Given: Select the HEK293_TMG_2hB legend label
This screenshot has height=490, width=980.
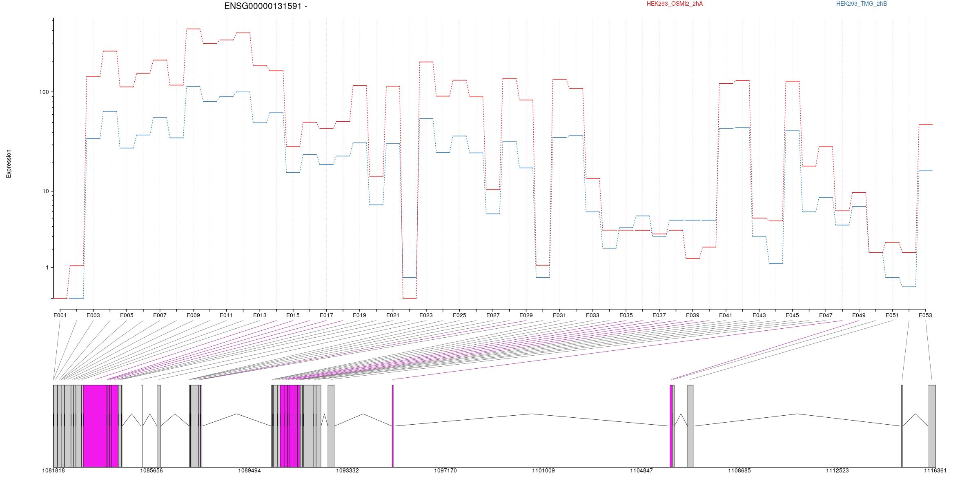Looking at the screenshot, I should pyautogui.click(x=862, y=4).
